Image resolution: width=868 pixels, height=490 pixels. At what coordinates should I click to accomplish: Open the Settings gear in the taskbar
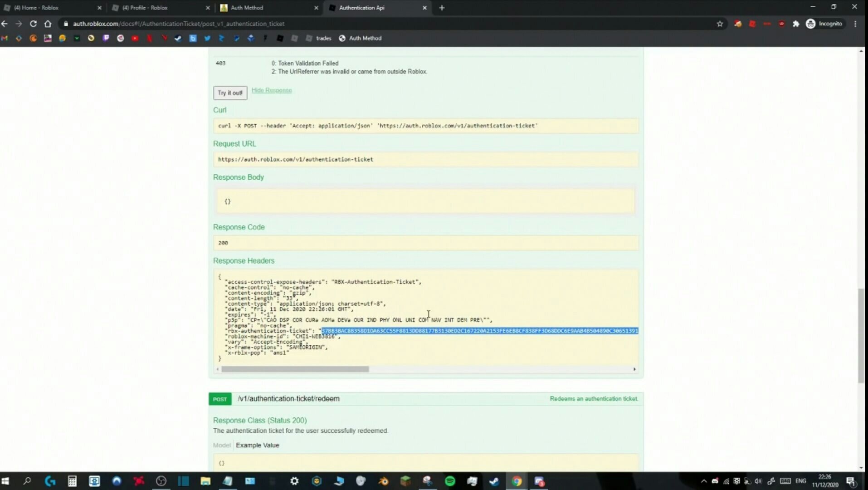click(x=294, y=481)
